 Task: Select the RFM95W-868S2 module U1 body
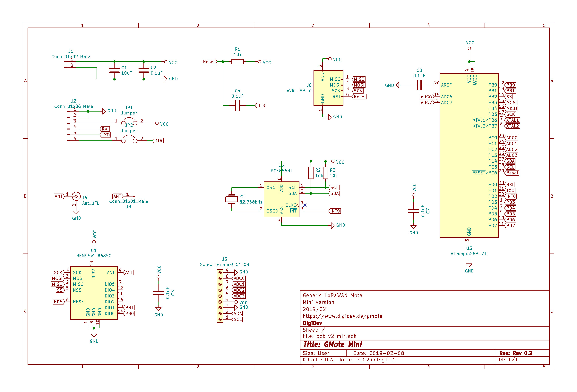point(94,293)
